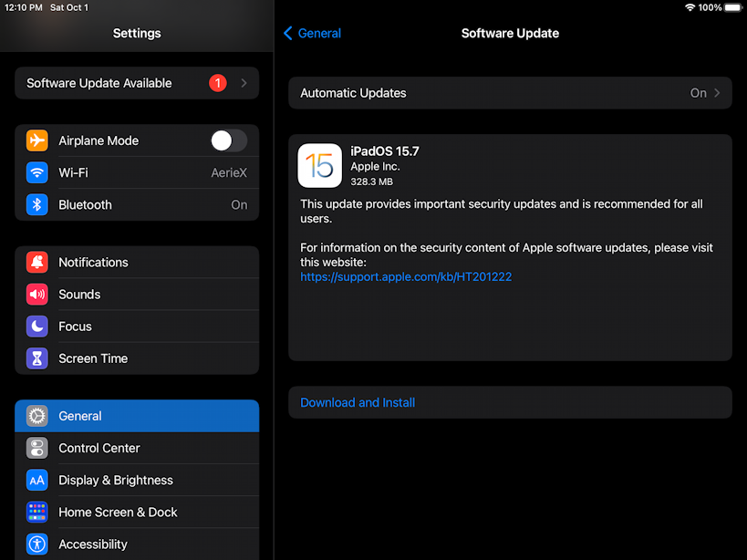The width and height of the screenshot is (747, 560).
Task: Tap the iPadOS 15 update icon
Action: 319,166
